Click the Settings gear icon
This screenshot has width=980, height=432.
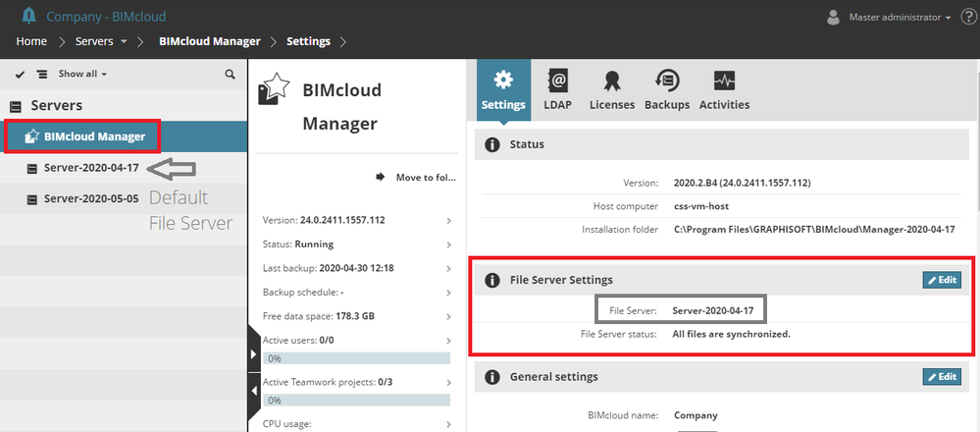pos(503,81)
